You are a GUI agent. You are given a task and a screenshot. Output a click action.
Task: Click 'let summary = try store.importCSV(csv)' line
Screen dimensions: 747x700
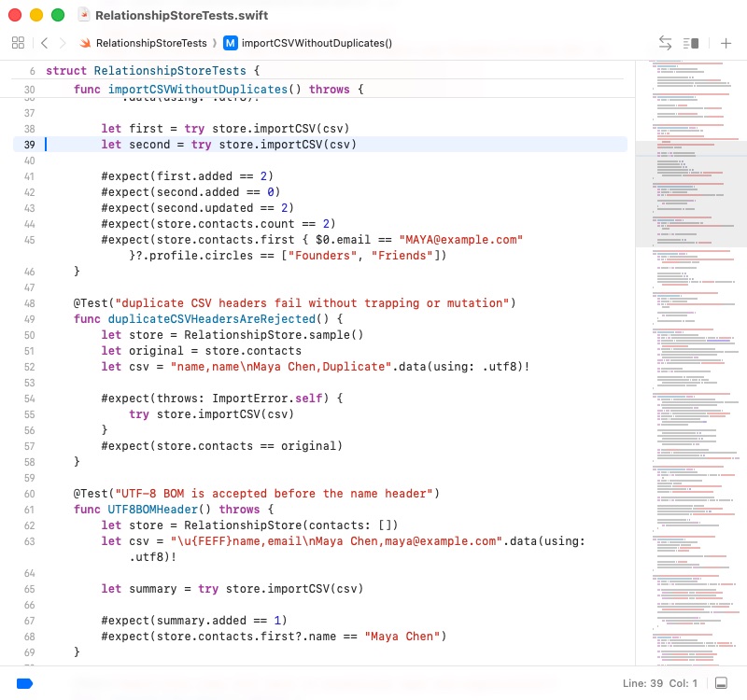pyautogui.click(x=232, y=589)
